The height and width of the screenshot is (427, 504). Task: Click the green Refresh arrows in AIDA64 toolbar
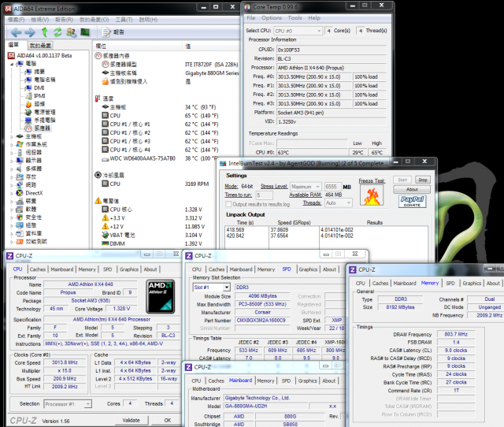coord(57,32)
